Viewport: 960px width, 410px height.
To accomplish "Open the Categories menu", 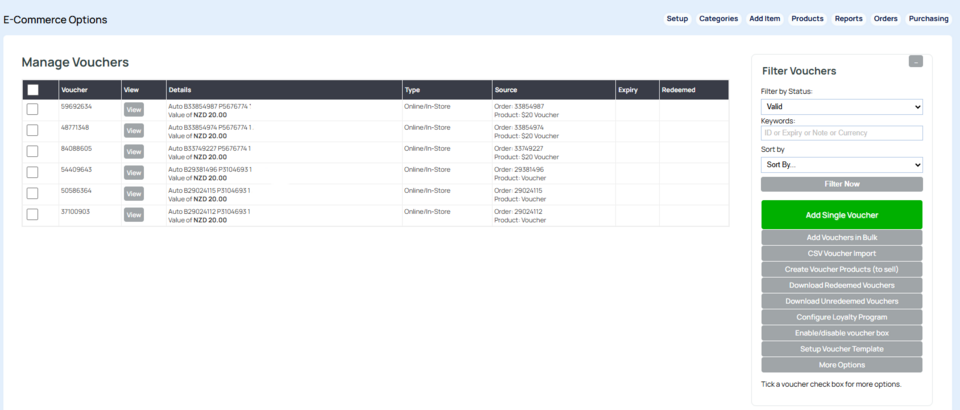I will point(719,19).
